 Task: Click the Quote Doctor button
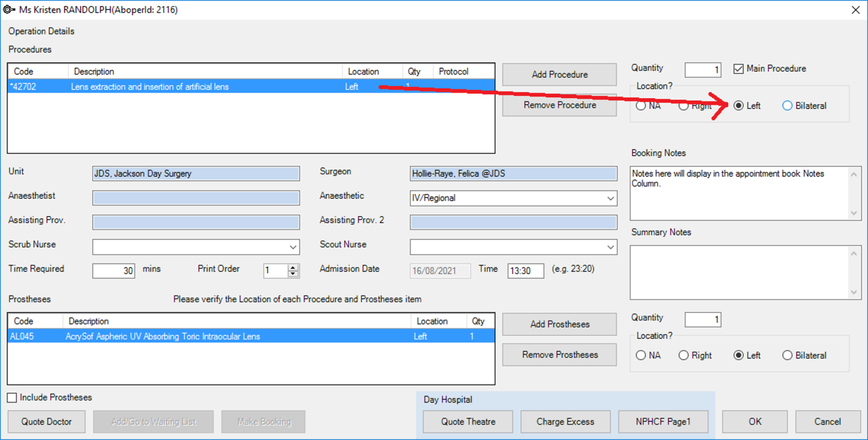click(46, 422)
